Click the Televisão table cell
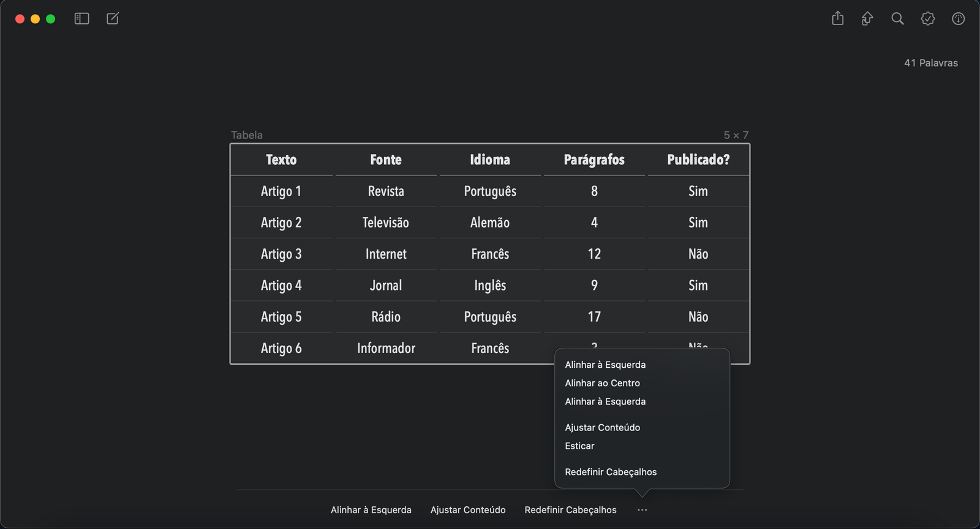This screenshot has height=529, width=980. click(385, 223)
